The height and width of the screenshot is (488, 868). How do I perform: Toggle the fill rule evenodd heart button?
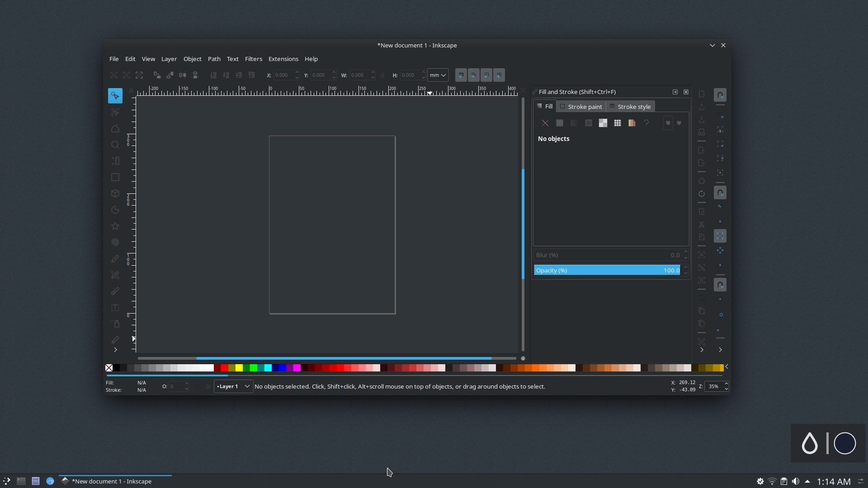(x=668, y=123)
